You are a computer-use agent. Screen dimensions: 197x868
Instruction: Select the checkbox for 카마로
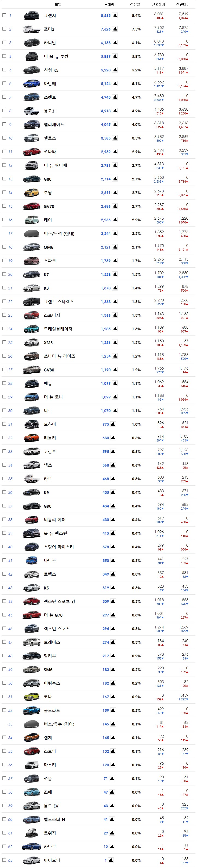[4, 846]
